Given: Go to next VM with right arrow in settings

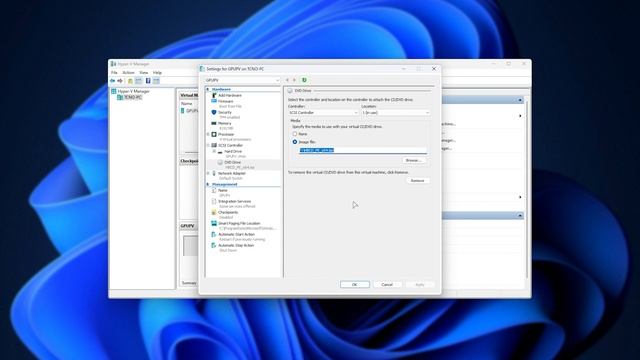Looking at the screenshot, I should click(294, 80).
